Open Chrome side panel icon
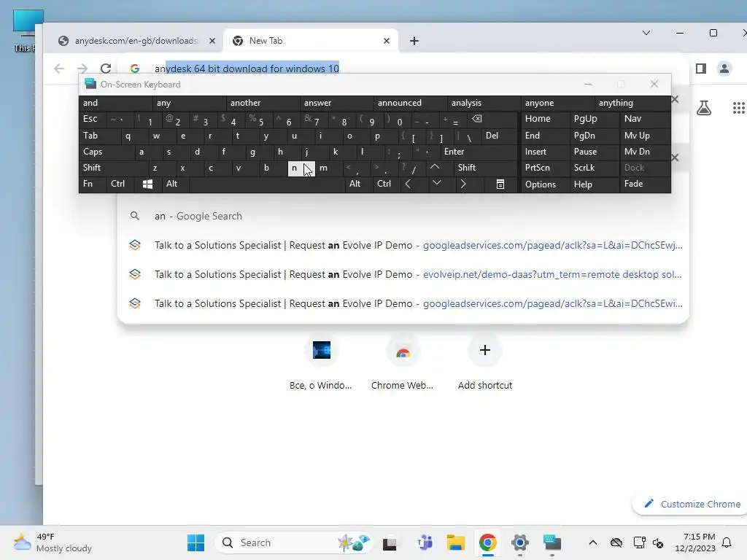Viewport: 747px width, 560px height. (701, 69)
